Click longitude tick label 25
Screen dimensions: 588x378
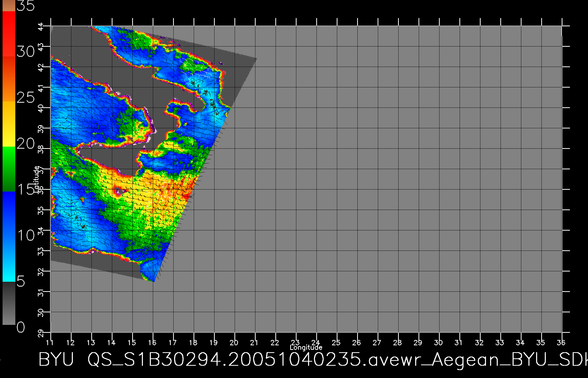(x=336, y=342)
